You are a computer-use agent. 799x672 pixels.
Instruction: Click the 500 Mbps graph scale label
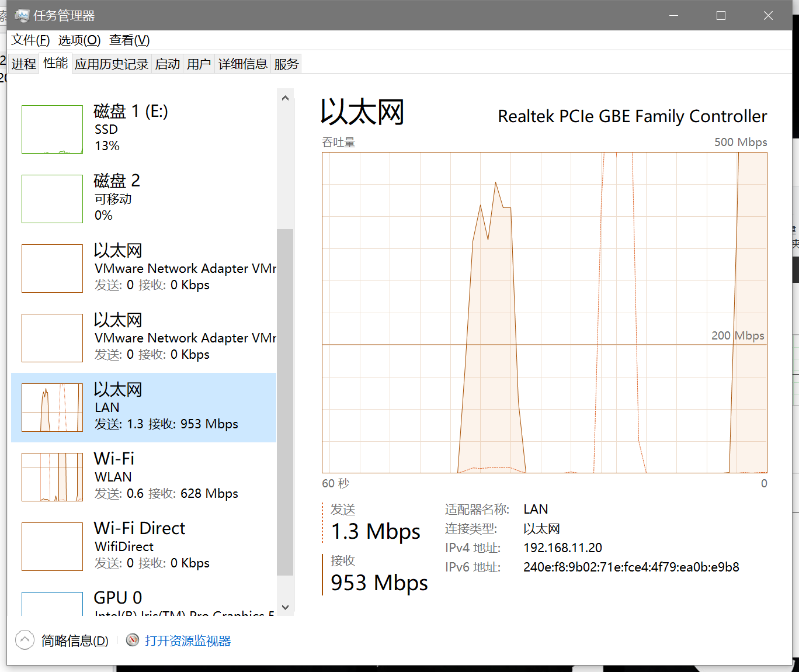click(741, 142)
